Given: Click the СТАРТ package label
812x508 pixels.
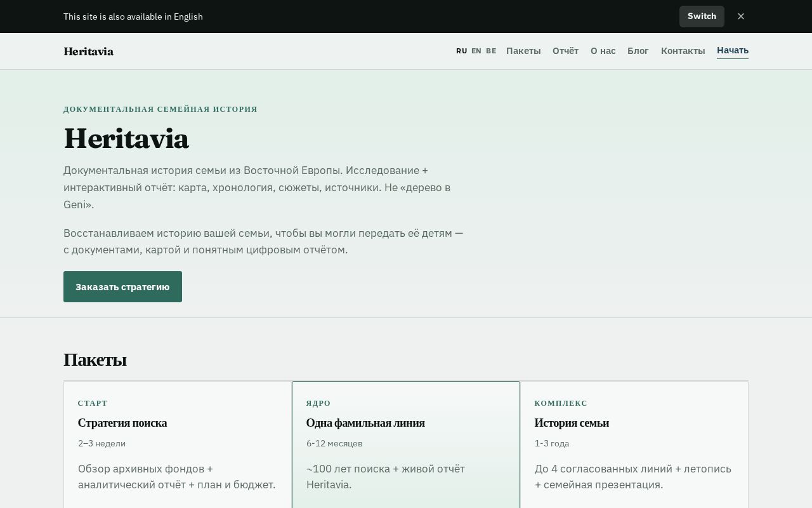Looking at the screenshot, I should click(93, 403).
